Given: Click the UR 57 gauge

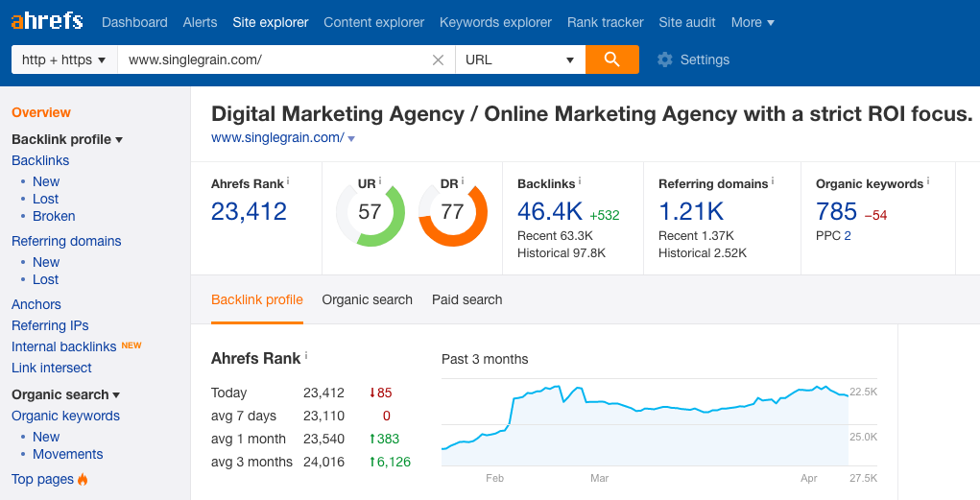Looking at the screenshot, I should click(x=370, y=212).
